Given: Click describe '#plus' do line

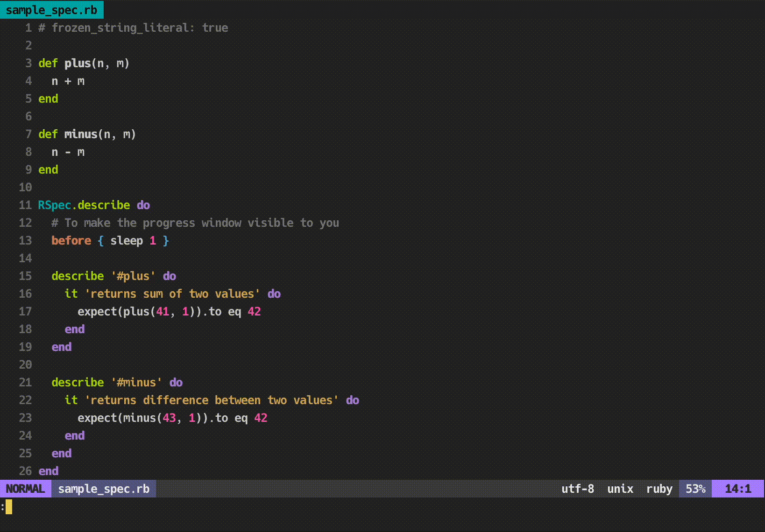Looking at the screenshot, I should (113, 276).
